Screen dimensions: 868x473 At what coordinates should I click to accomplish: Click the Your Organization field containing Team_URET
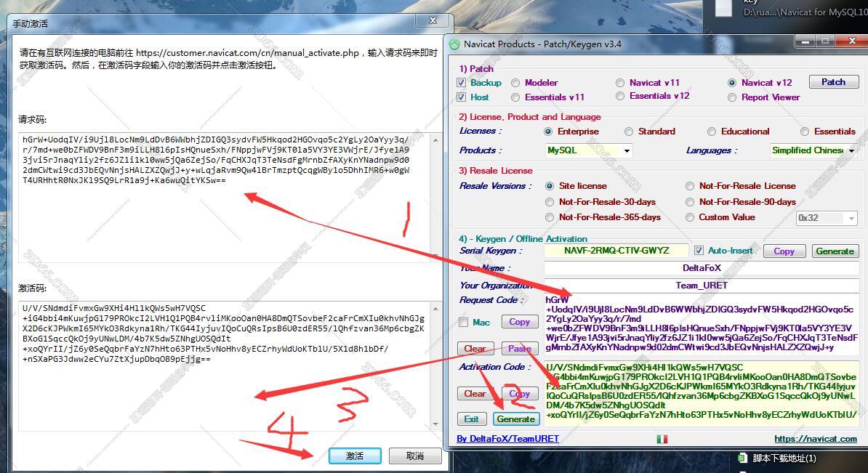point(702,286)
